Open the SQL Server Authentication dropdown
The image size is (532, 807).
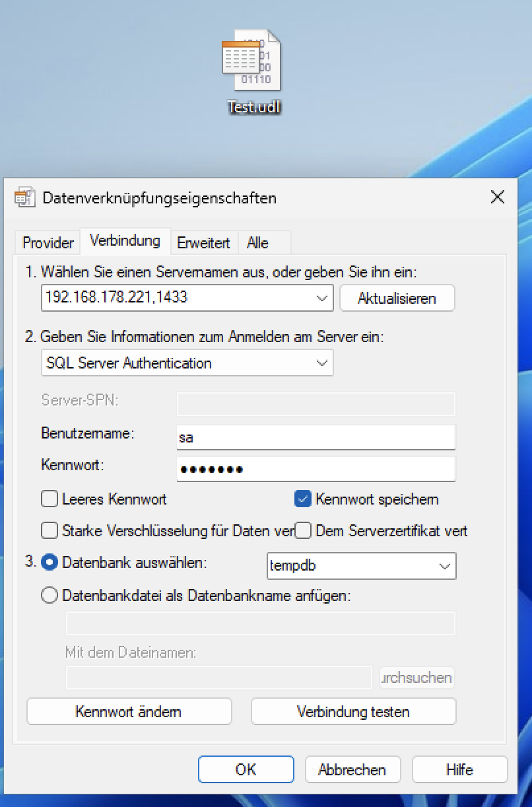(322, 363)
